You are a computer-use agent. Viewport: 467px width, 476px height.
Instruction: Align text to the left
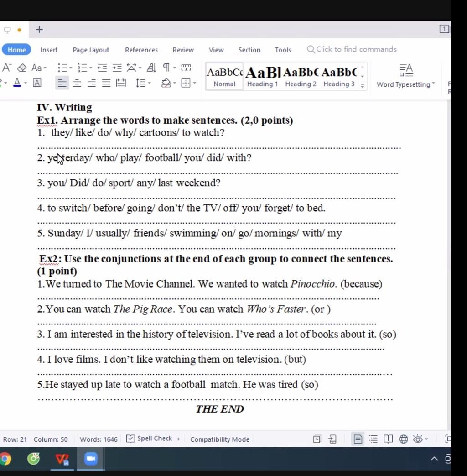(x=62, y=83)
